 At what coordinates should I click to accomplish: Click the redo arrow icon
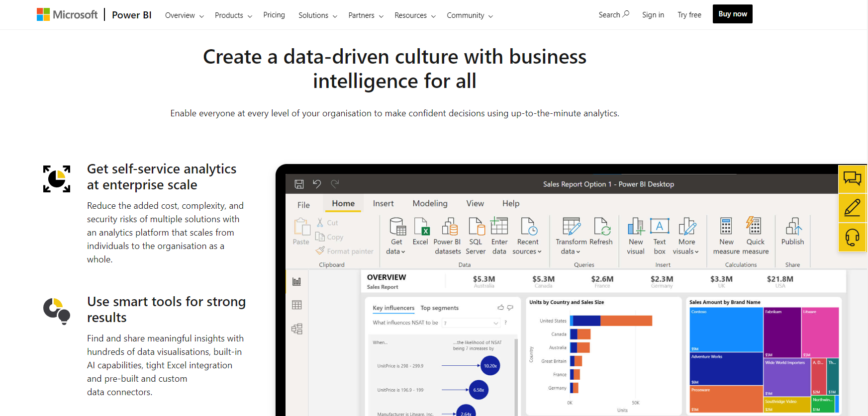pyautogui.click(x=335, y=184)
